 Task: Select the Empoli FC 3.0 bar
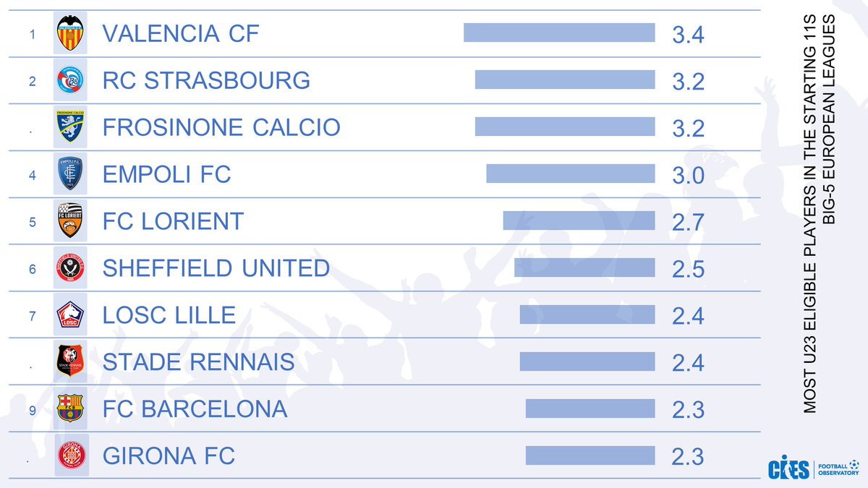click(571, 174)
